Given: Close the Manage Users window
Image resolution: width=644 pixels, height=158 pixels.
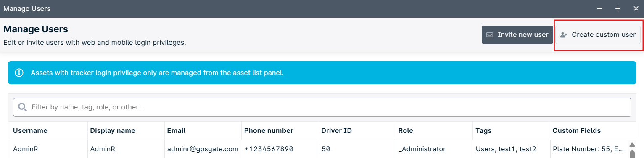Looking at the screenshot, I should [x=636, y=8].
